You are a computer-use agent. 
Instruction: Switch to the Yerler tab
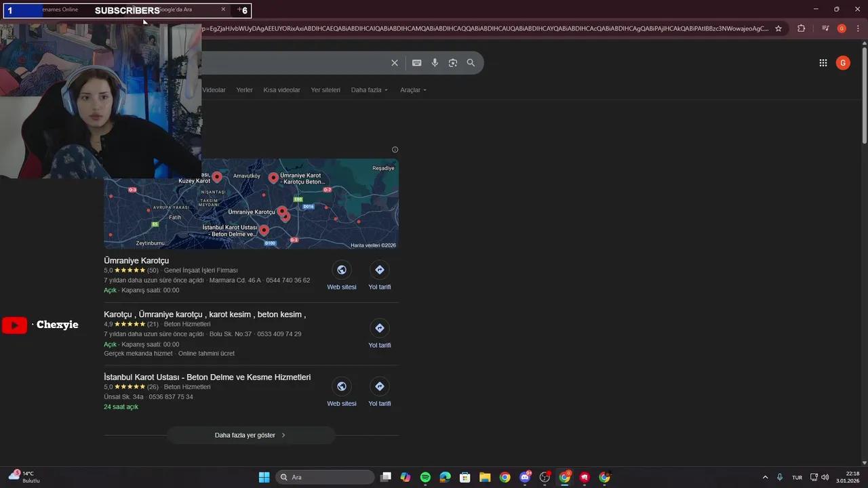(x=243, y=89)
